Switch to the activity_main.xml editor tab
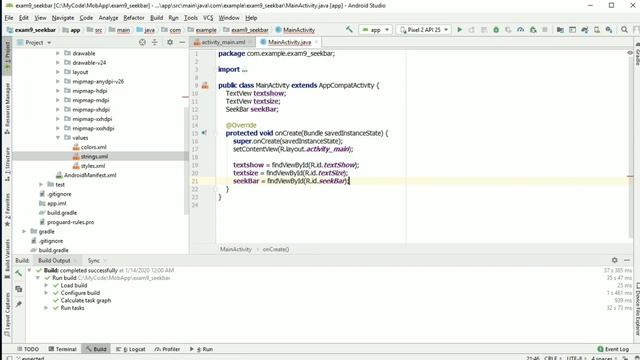 (222, 42)
